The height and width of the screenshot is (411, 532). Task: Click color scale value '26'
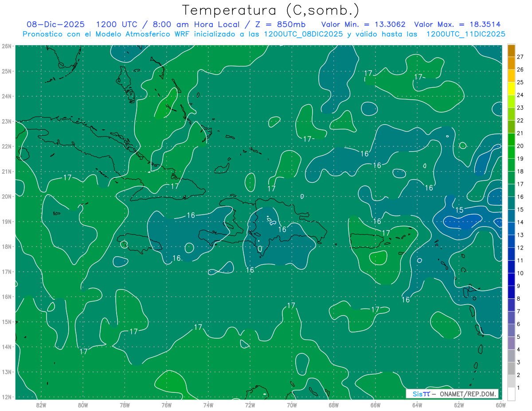[x=520, y=70]
